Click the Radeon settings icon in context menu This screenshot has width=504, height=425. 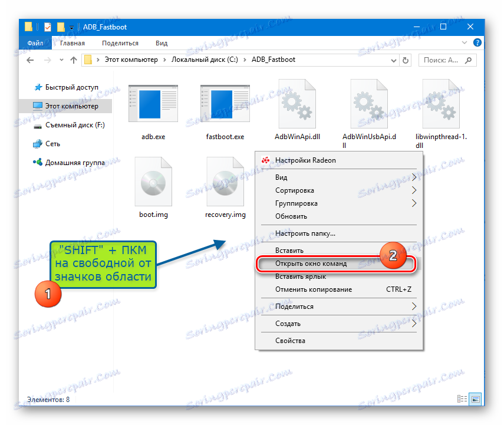click(x=265, y=160)
